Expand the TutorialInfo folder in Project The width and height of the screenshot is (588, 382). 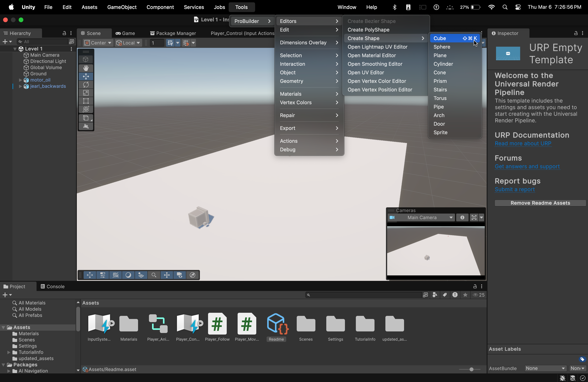click(9, 352)
